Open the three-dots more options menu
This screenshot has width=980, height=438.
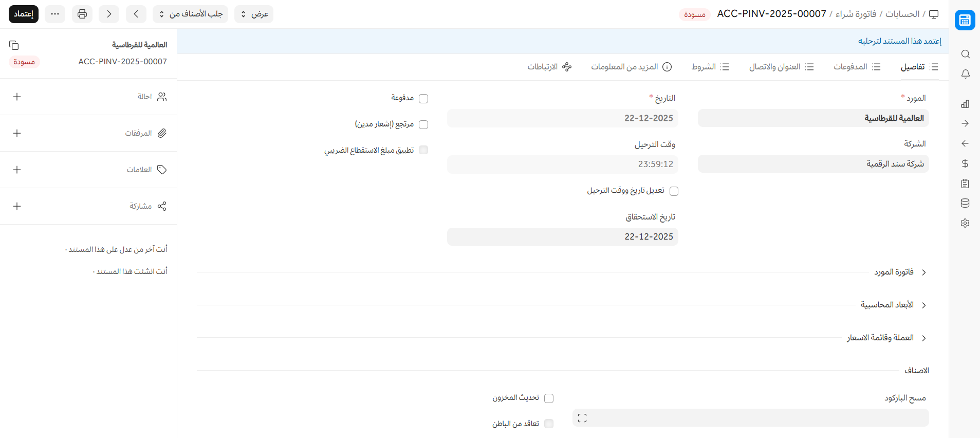click(55, 14)
